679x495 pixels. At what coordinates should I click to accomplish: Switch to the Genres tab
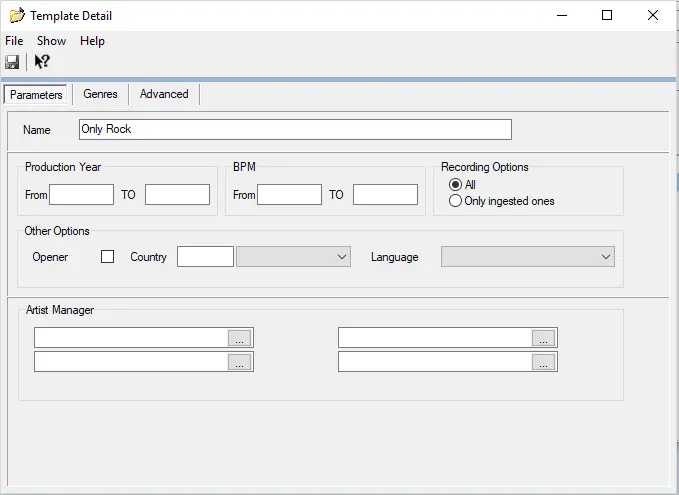(100, 94)
